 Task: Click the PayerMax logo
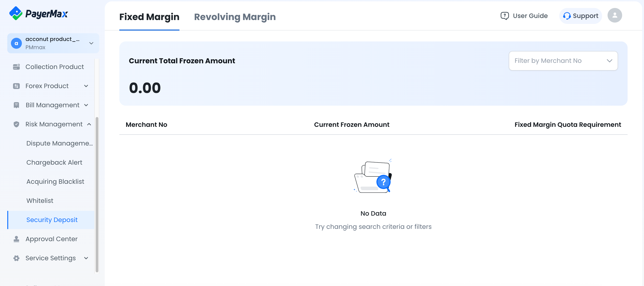pyautogui.click(x=38, y=13)
